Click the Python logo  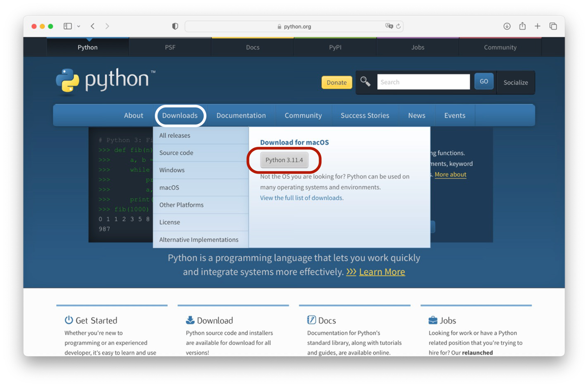[106, 80]
